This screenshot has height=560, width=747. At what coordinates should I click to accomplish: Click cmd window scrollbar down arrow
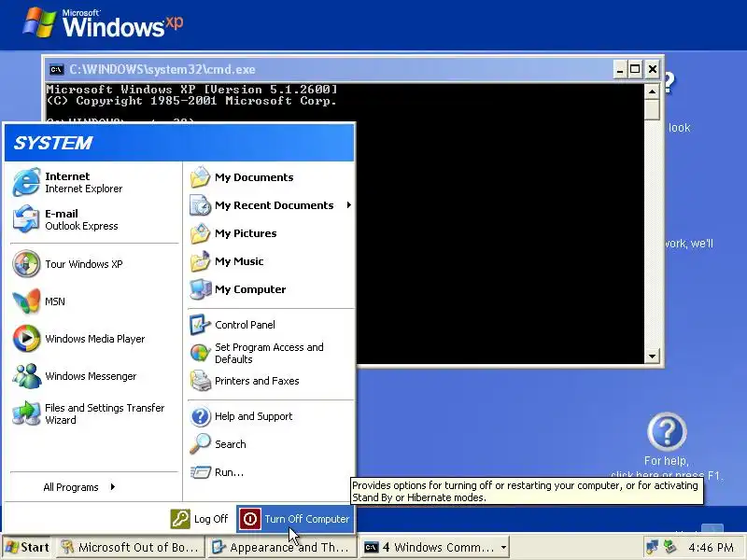pos(652,356)
